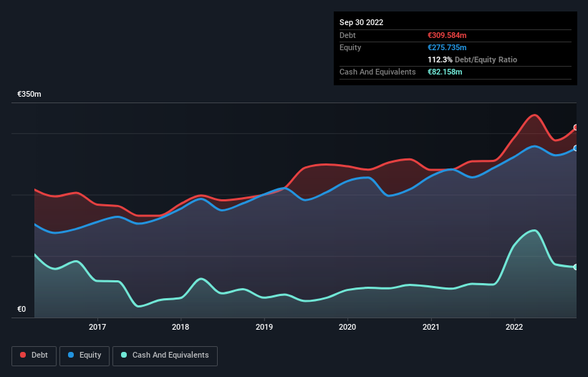This screenshot has height=377, width=588.
Task: Toggle Cash And Equivalents legend button
Action: click(x=165, y=355)
